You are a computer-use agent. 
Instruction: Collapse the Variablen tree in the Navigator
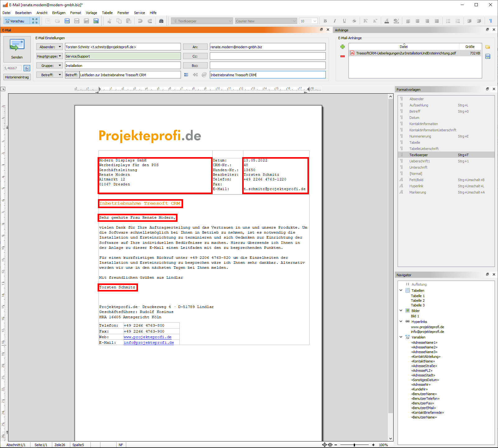click(x=401, y=337)
